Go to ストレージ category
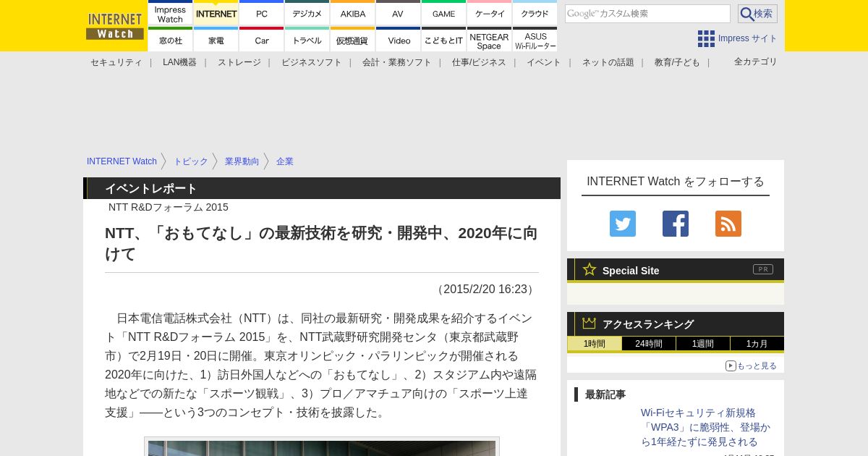Viewport: 868px width, 456px height. 239,62
